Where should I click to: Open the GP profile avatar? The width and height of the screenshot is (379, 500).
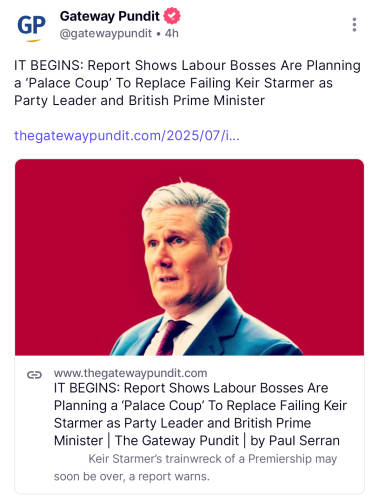coord(31,26)
